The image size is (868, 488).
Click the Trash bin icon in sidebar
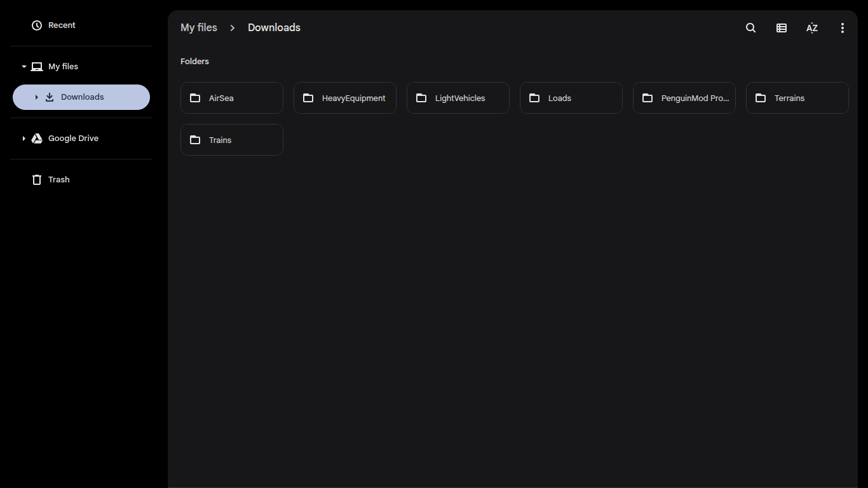pyautogui.click(x=37, y=180)
